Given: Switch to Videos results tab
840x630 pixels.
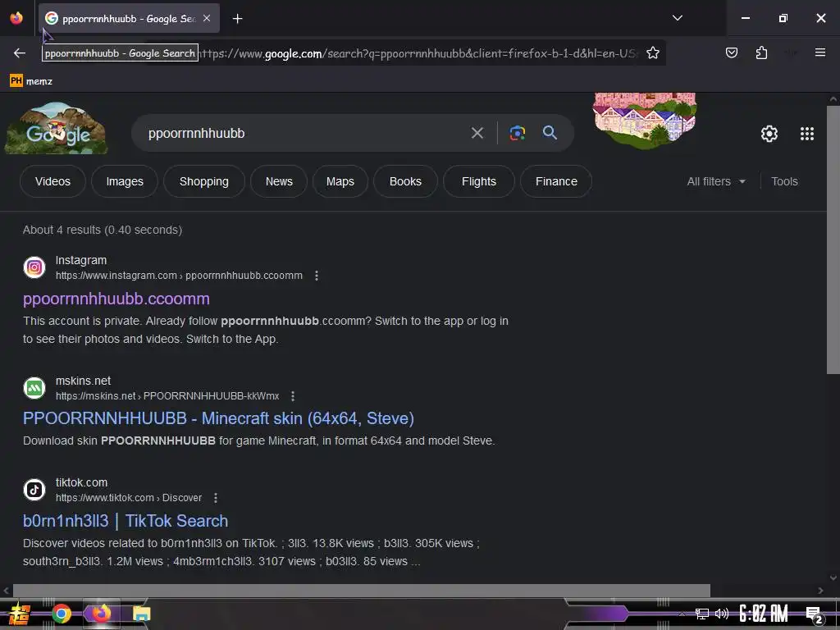Looking at the screenshot, I should click(52, 181).
